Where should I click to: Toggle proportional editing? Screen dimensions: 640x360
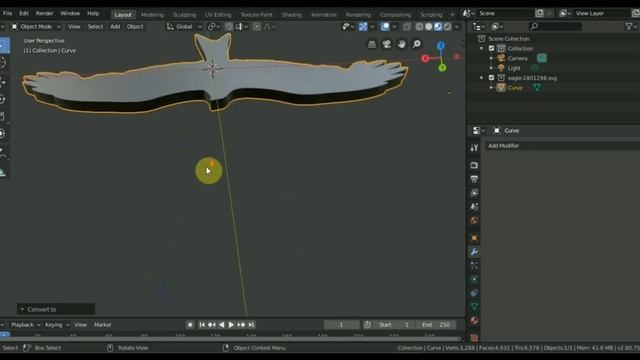pos(257,27)
